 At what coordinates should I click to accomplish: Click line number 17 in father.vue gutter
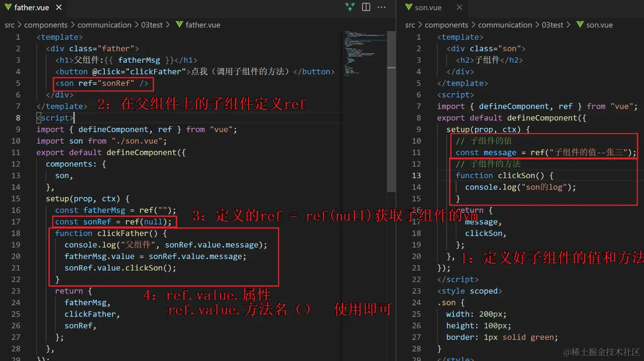click(16, 222)
